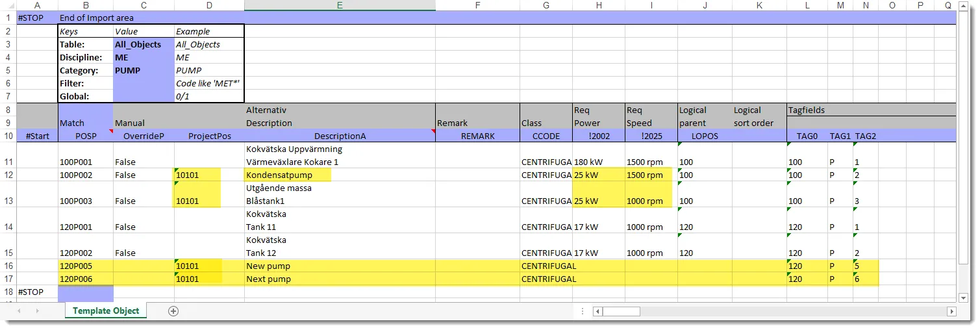Select the PUMP category value cell
The height and width of the screenshot is (330, 980).
coord(144,70)
